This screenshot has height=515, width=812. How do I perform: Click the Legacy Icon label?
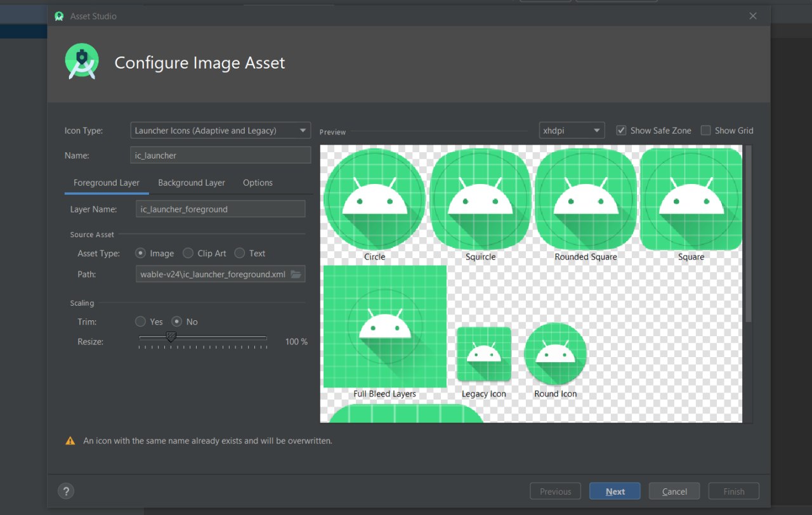click(x=484, y=394)
